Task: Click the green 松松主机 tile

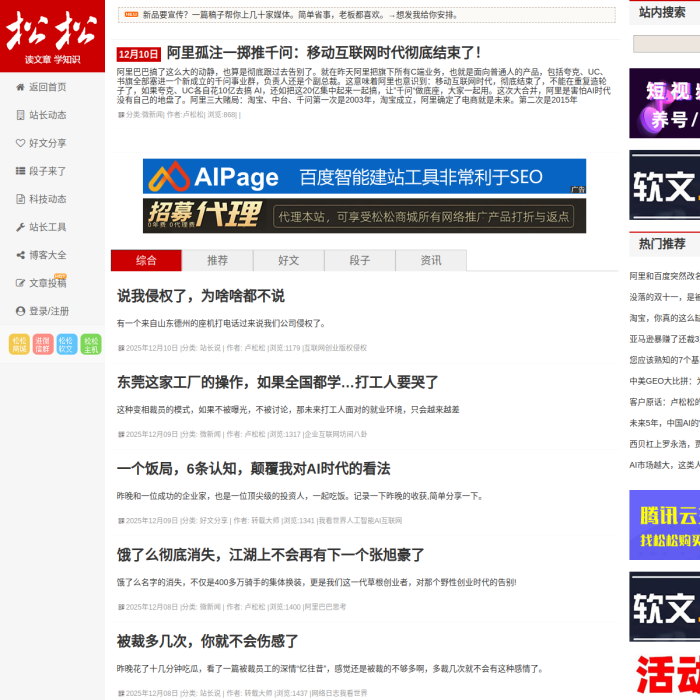Action: (x=91, y=344)
